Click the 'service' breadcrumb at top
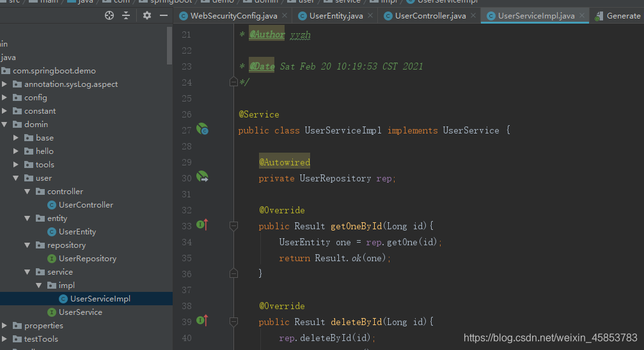The height and width of the screenshot is (350, 644). tap(347, 2)
